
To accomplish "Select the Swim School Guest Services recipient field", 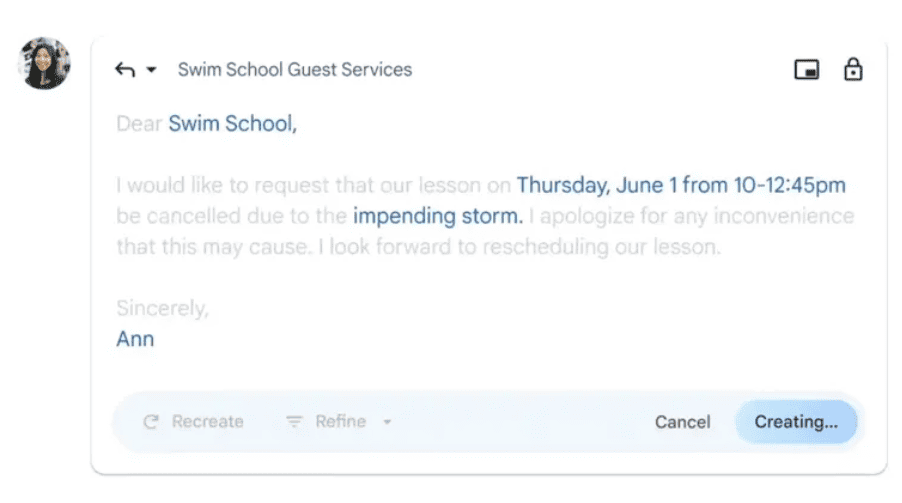I will click(295, 70).
